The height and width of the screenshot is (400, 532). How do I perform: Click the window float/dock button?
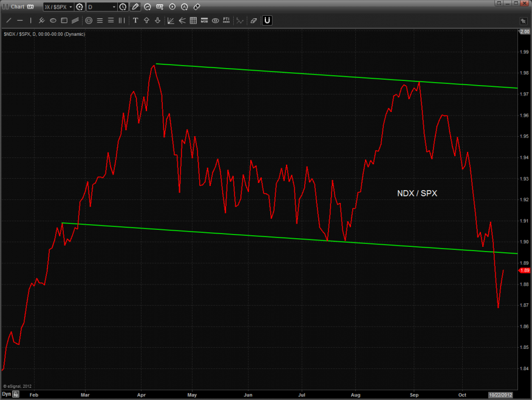point(499,3)
